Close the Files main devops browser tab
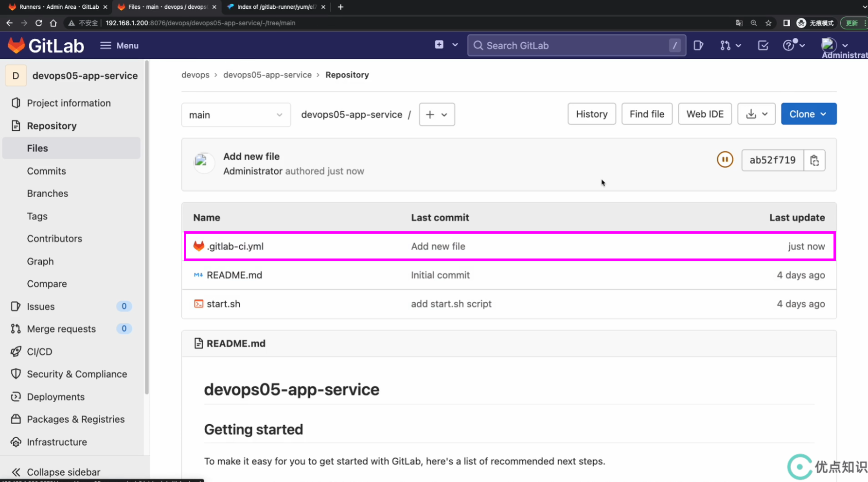Image resolution: width=868 pixels, height=482 pixels. coord(214,7)
